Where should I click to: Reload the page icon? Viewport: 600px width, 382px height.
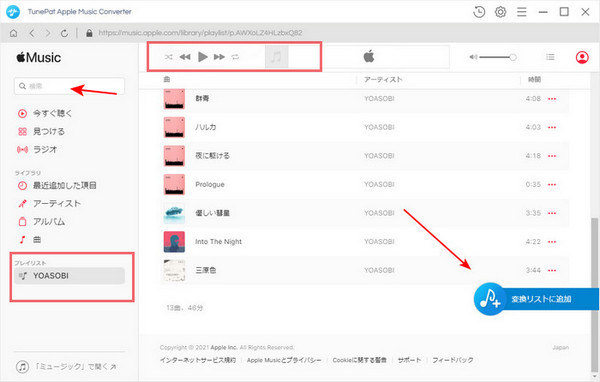[64, 33]
